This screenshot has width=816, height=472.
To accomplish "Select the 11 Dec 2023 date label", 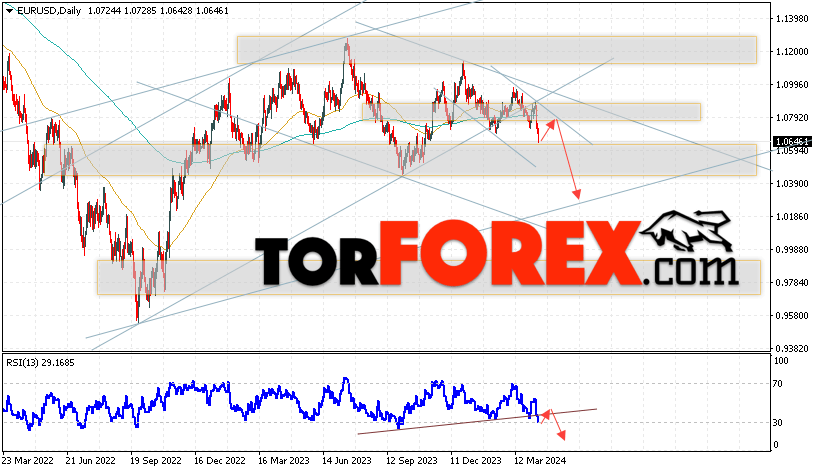I will (x=476, y=461).
